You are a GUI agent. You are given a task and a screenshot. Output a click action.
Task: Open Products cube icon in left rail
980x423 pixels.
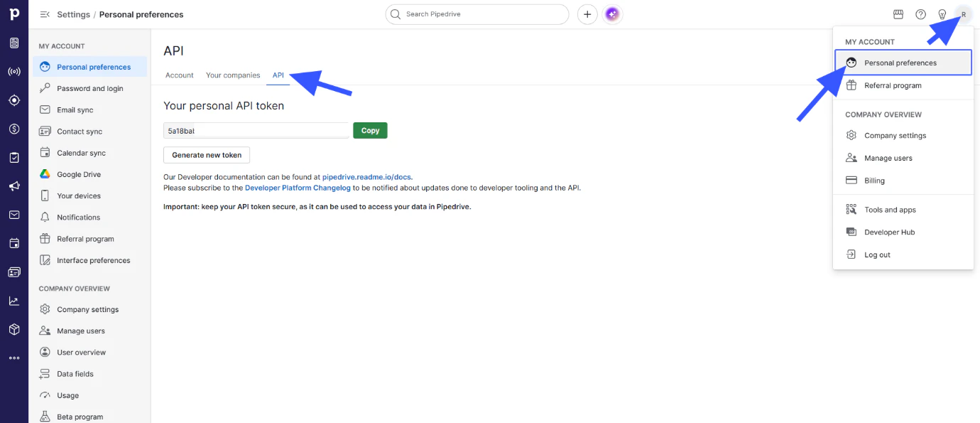pos(14,329)
